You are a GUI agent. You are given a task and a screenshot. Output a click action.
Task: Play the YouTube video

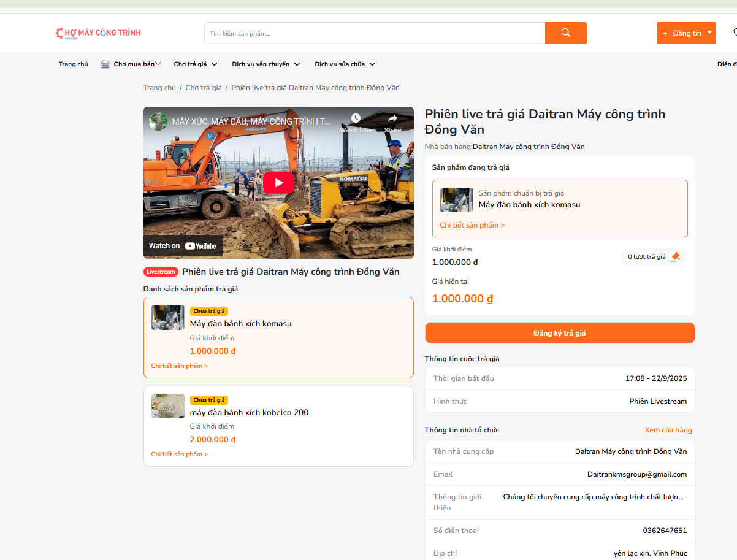point(279,183)
